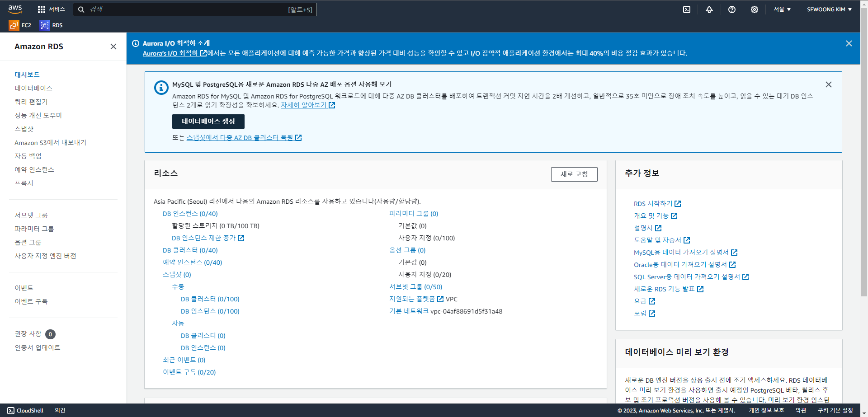The height and width of the screenshot is (417, 868).
Task: Open 기본 네트워크 link
Action: 409,311
